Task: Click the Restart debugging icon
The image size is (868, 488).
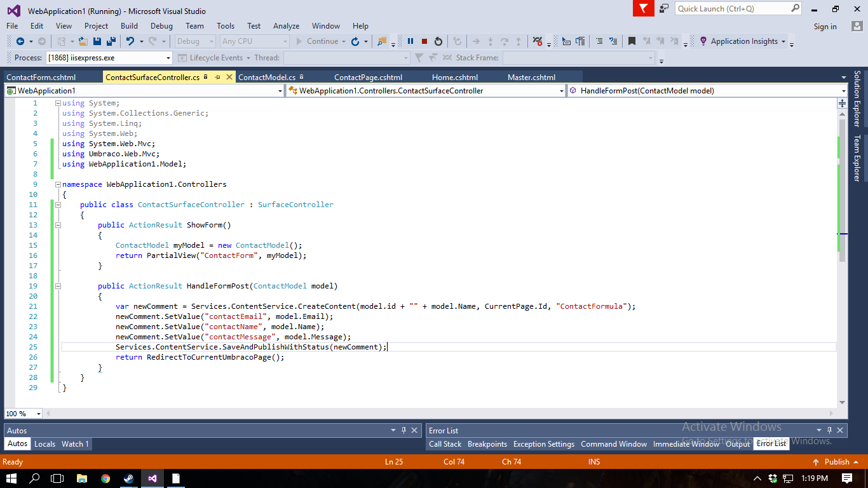Action: pyautogui.click(x=438, y=41)
